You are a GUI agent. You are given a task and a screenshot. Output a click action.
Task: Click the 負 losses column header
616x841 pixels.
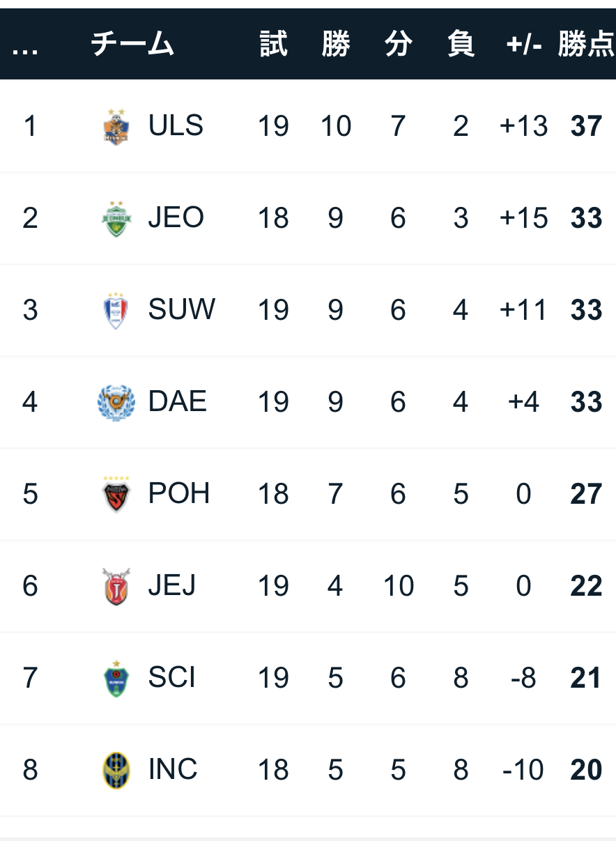click(461, 45)
